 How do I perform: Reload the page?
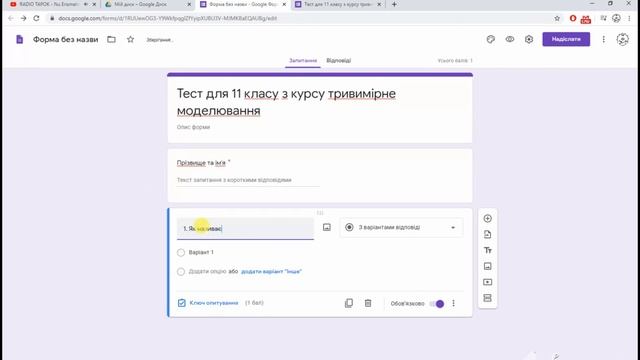point(36,18)
